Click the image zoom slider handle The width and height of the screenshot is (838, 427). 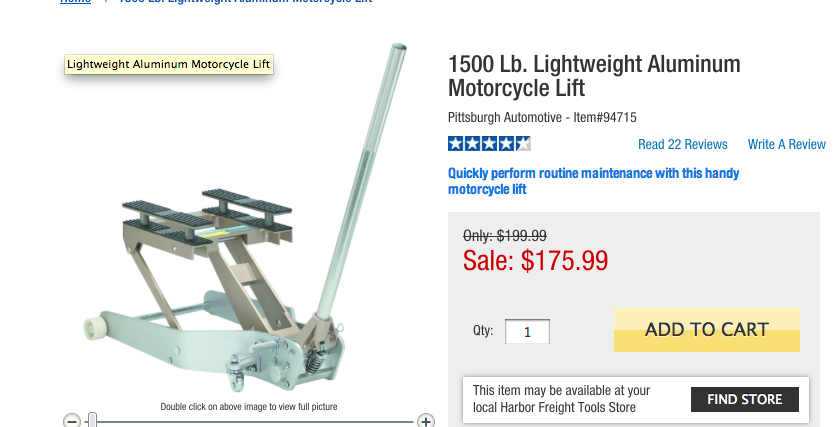[92, 420]
